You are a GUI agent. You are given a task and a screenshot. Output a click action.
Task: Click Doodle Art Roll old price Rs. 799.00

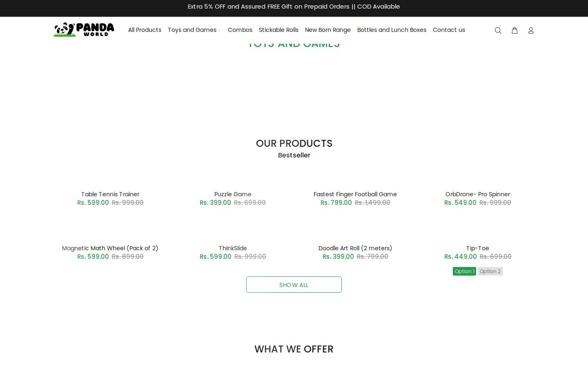pos(372,256)
